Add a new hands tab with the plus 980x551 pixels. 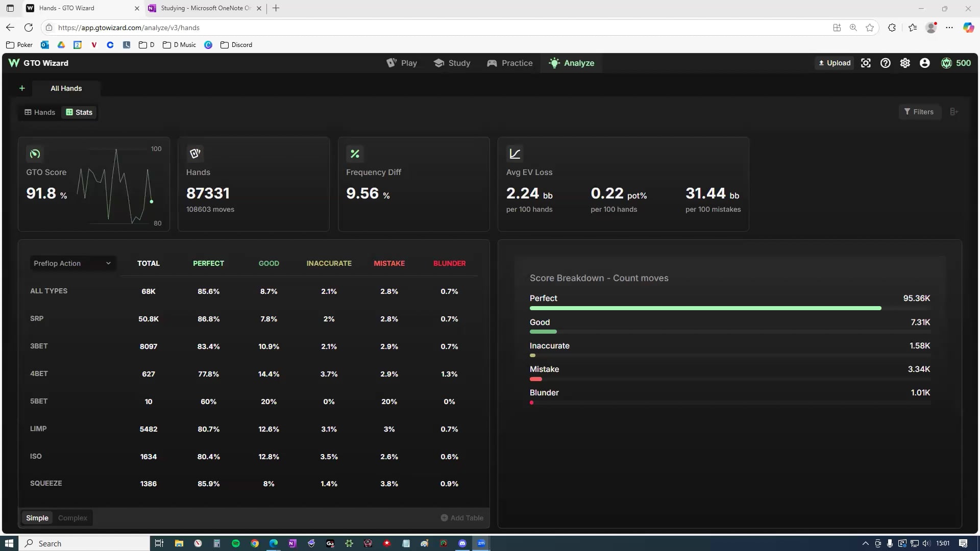[22, 88]
